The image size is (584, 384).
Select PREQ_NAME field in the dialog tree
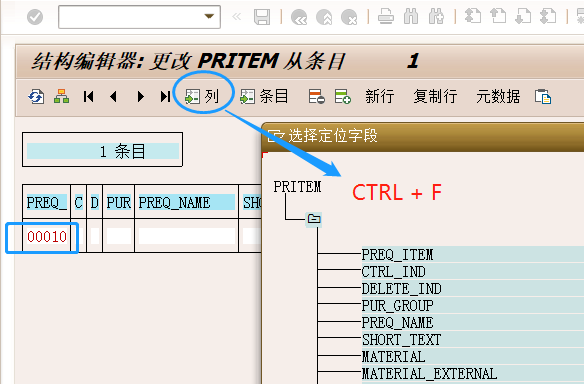pyautogui.click(x=398, y=323)
